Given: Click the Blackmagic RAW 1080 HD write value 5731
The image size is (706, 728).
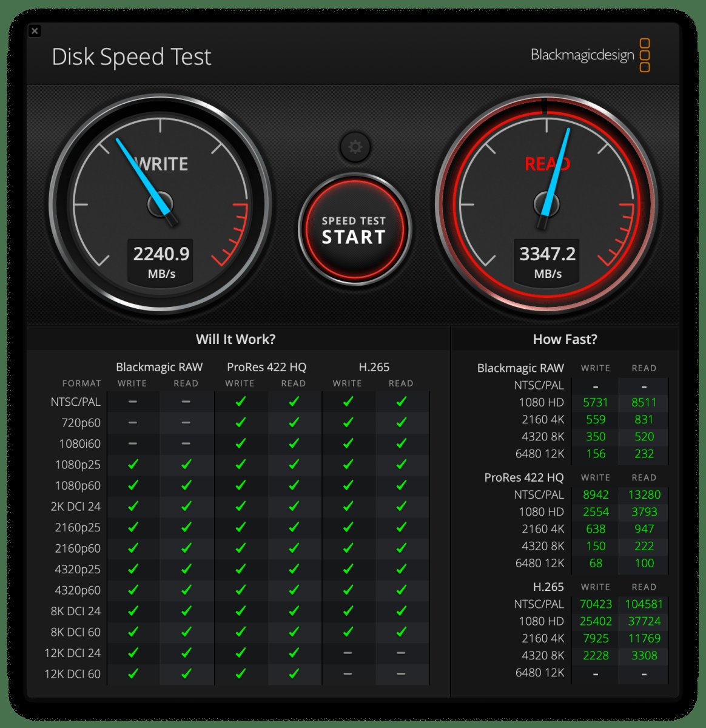Looking at the screenshot, I should tap(595, 402).
